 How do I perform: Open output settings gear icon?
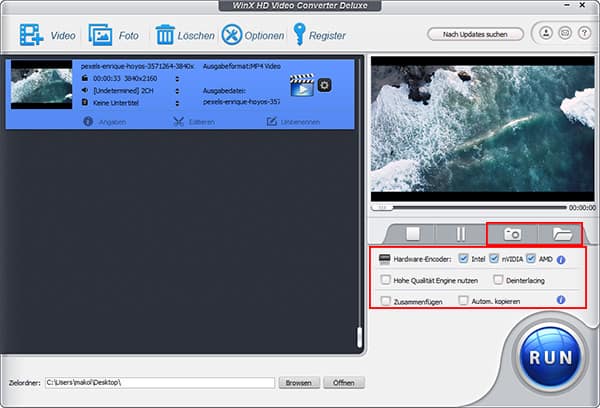pyautogui.click(x=324, y=85)
